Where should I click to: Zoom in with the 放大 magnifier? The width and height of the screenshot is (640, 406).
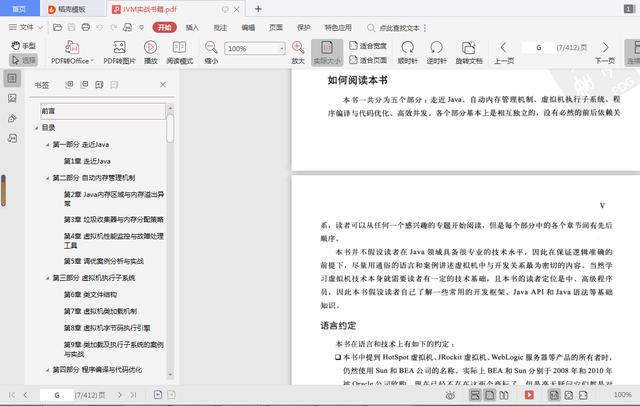click(x=298, y=52)
